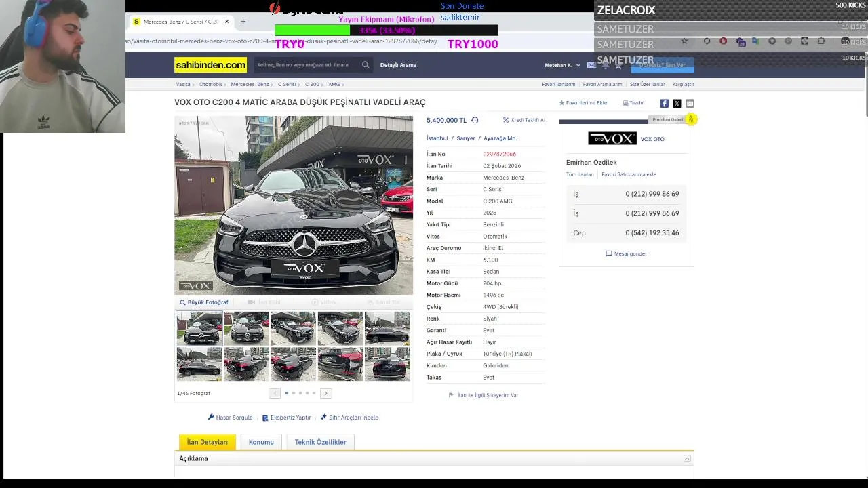868x488 pixels.
Task: Select last thumbnail in top row
Action: tap(387, 329)
